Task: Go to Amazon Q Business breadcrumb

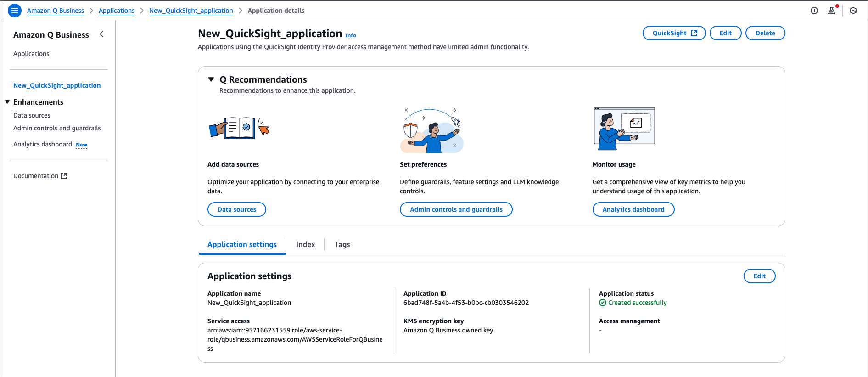Action: pyautogui.click(x=56, y=11)
